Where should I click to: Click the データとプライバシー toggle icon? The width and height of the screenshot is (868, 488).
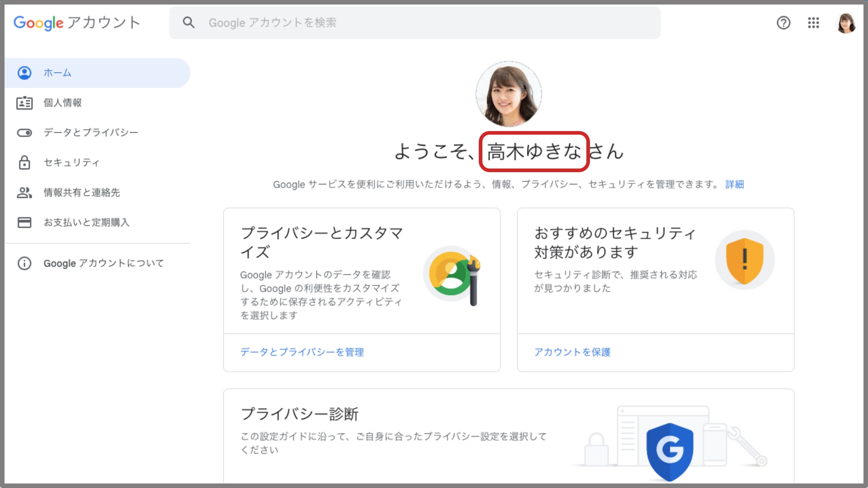tap(24, 133)
